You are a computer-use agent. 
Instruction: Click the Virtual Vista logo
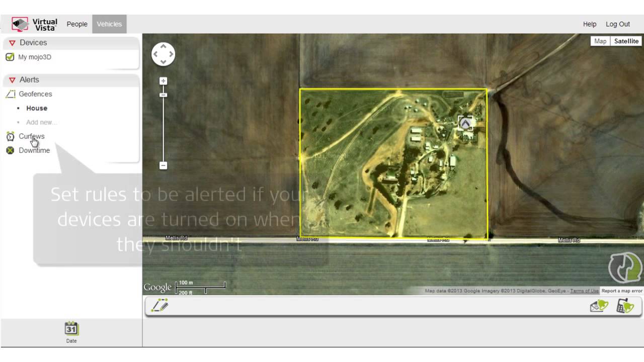click(35, 24)
